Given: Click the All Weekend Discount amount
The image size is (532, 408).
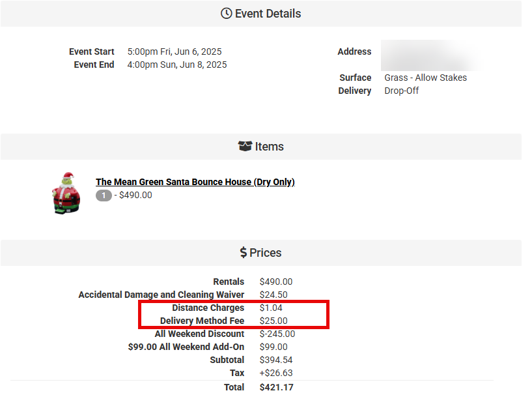Looking at the screenshot, I should click(x=277, y=334).
